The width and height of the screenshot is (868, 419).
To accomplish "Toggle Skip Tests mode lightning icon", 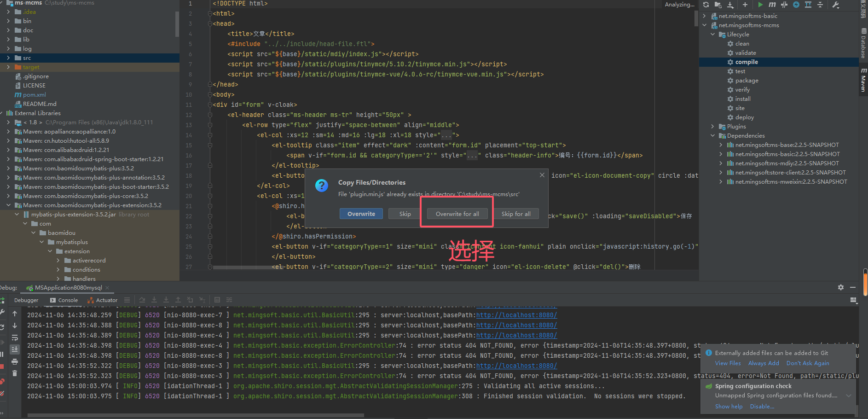I will click(796, 5).
